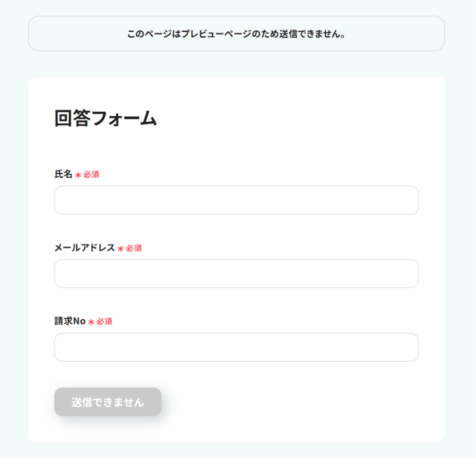
Task: Click the red asterisk beside 氏名
Action: click(x=78, y=175)
